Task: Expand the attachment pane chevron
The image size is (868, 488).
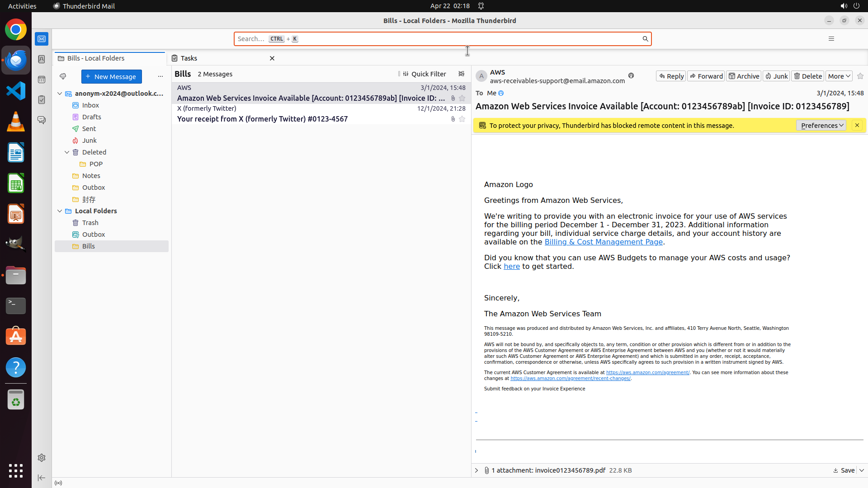Action: [x=476, y=470]
